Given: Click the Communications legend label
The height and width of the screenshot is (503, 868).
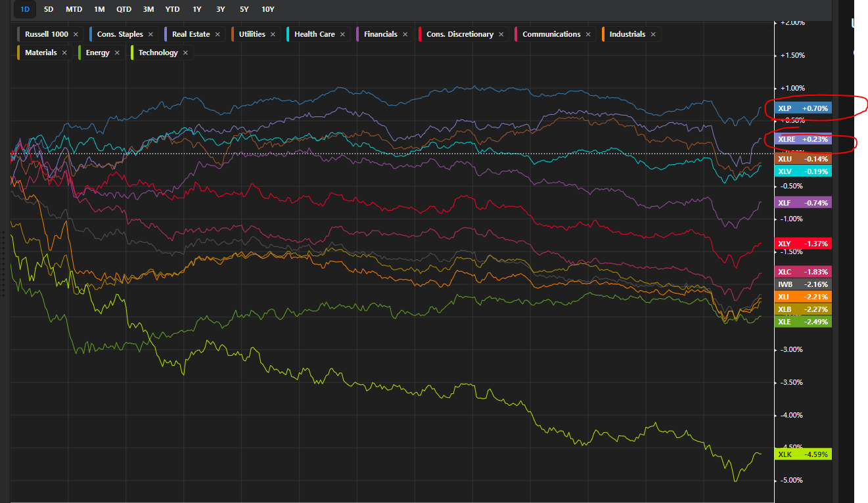Looking at the screenshot, I should (551, 34).
